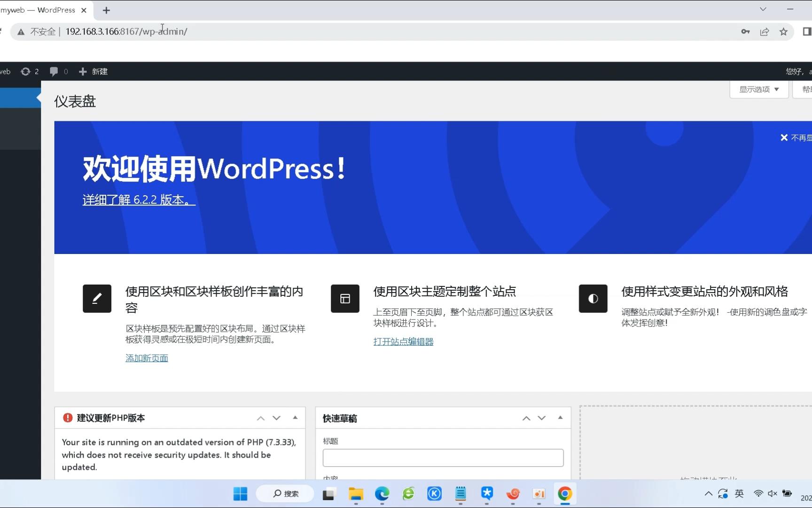Collapse the 建议更新PHP版本 panel
This screenshot has width=812, height=508.
point(295,417)
